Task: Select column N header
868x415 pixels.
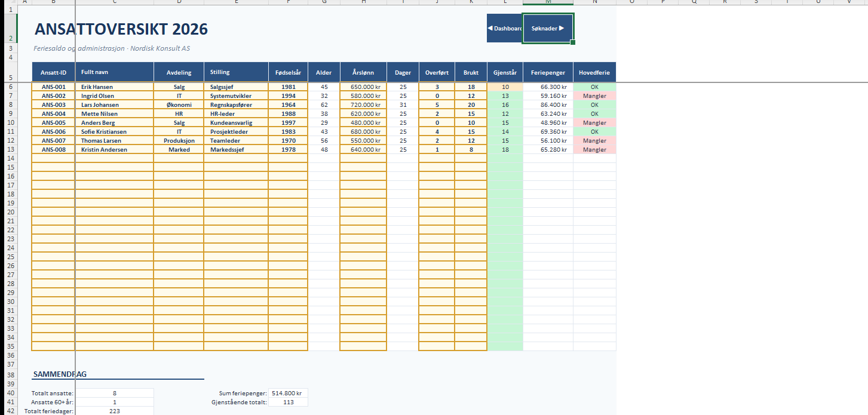Action: coord(594,2)
